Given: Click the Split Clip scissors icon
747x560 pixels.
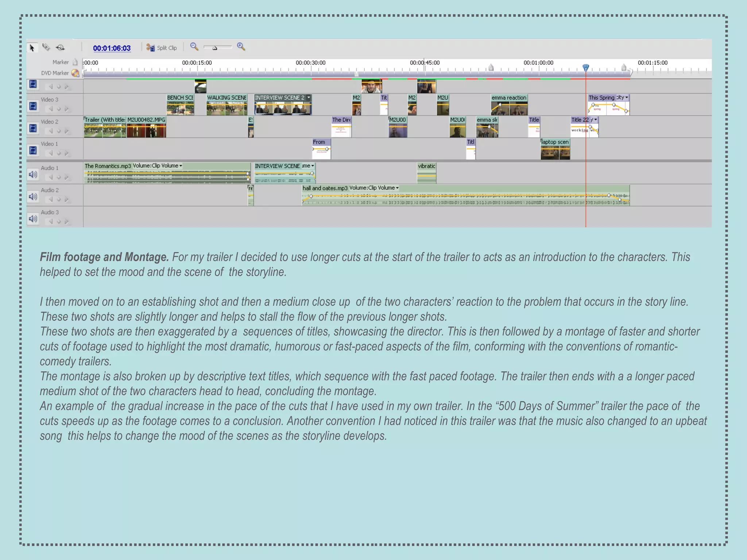Looking at the screenshot, I should coord(150,48).
